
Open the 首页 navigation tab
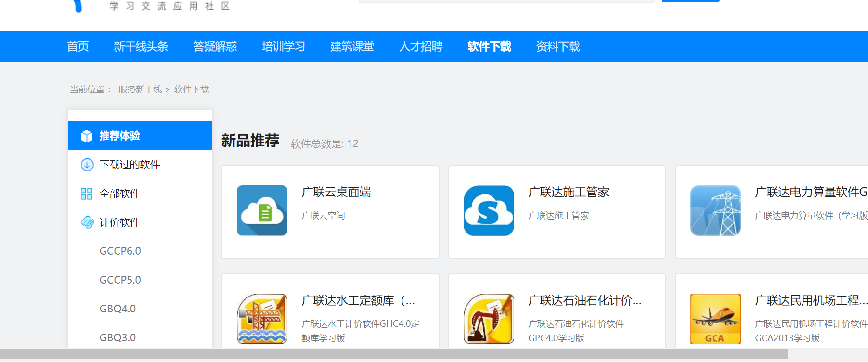coord(78,46)
